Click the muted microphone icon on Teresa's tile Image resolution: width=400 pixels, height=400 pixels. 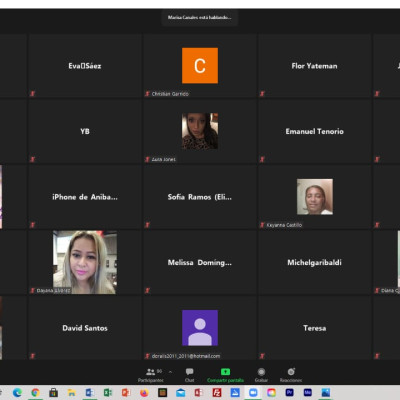click(262, 356)
